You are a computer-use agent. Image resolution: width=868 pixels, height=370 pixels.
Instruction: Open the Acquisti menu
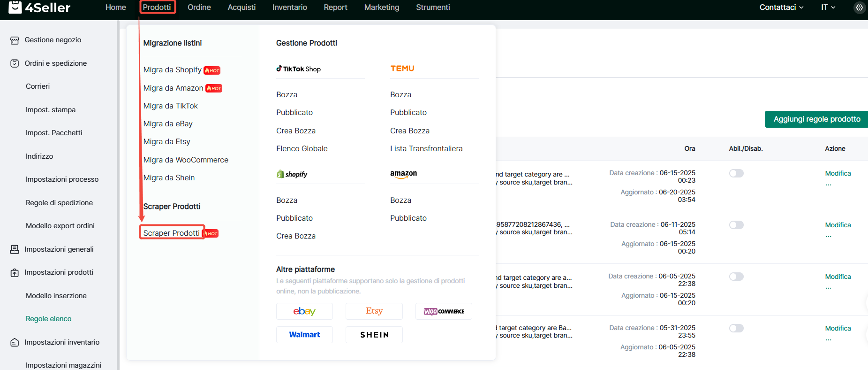(x=242, y=8)
